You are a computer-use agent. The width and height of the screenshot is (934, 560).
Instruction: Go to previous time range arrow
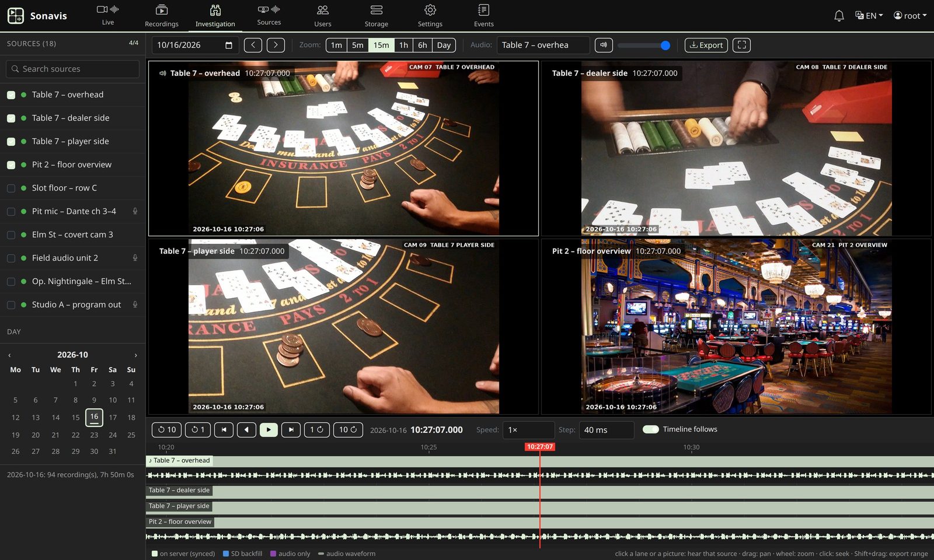coord(253,45)
